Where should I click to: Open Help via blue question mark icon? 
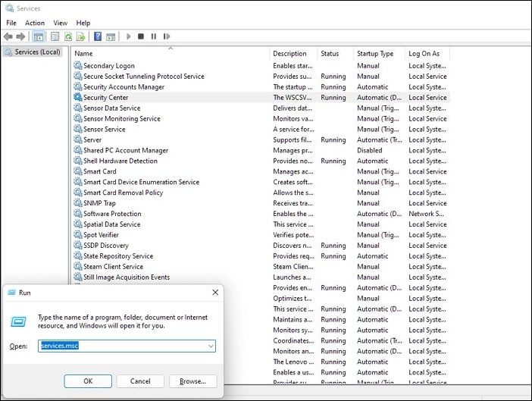click(97, 36)
